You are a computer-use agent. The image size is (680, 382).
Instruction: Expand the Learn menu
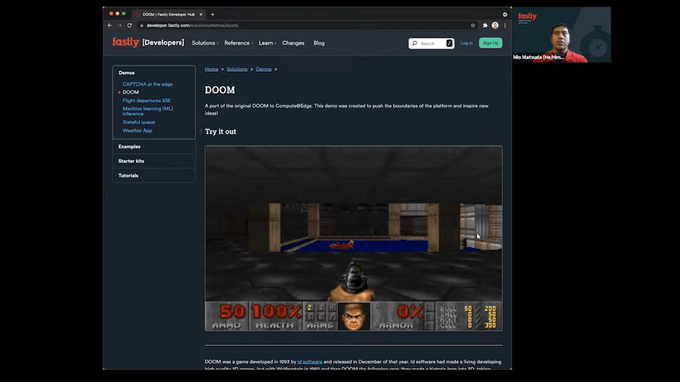267,43
